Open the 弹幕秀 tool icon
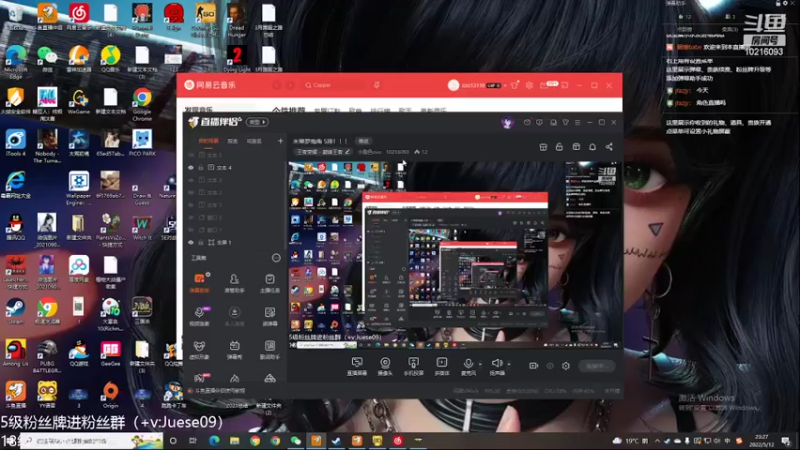Screen dimensions: 800x450 pos(234,349)
